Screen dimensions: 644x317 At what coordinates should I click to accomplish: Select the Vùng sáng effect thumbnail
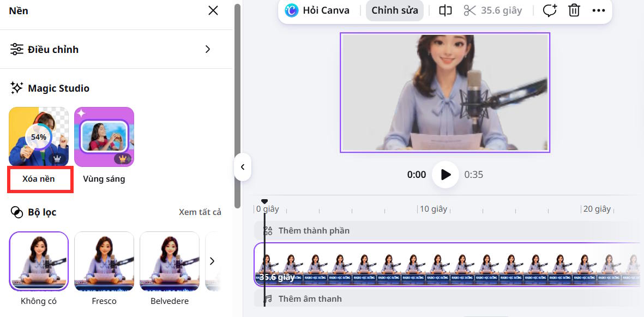tap(104, 136)
